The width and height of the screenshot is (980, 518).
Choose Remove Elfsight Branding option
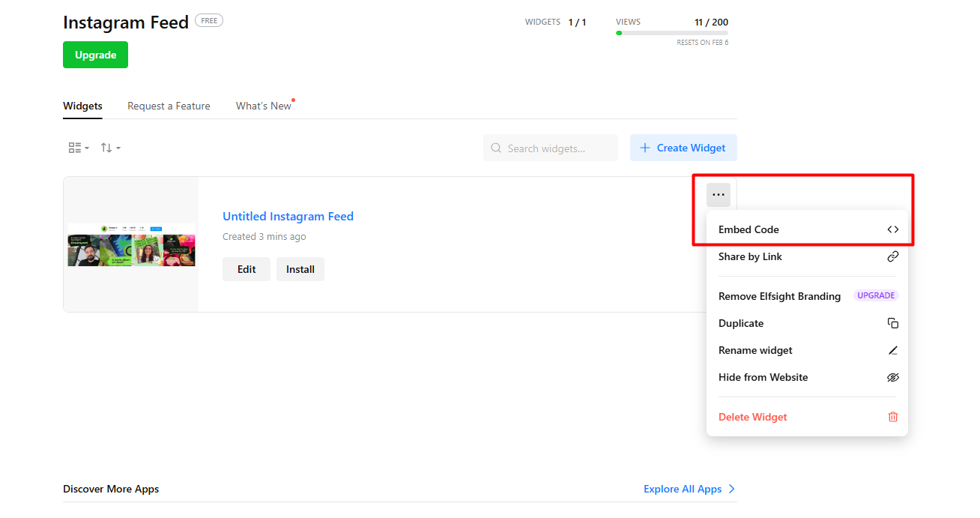point(779,296)
